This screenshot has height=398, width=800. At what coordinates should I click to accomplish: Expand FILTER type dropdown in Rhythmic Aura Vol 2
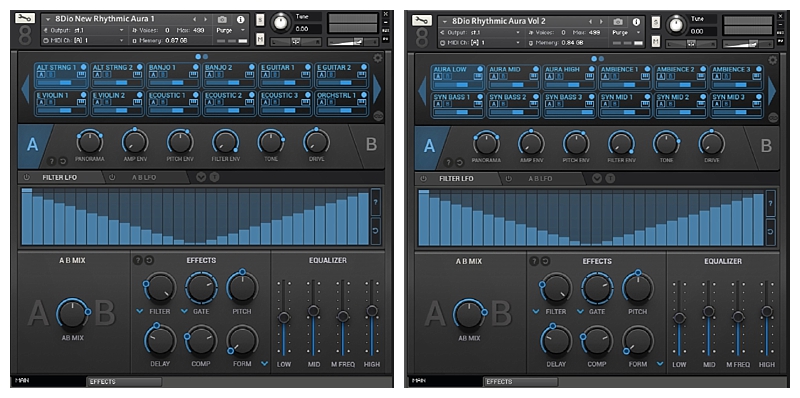point(536,312)
